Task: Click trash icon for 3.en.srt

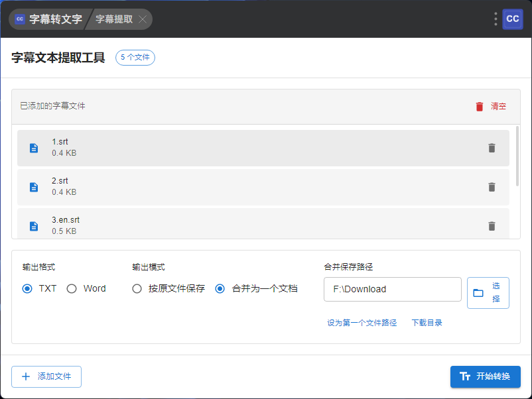Action: click(492, 226)
